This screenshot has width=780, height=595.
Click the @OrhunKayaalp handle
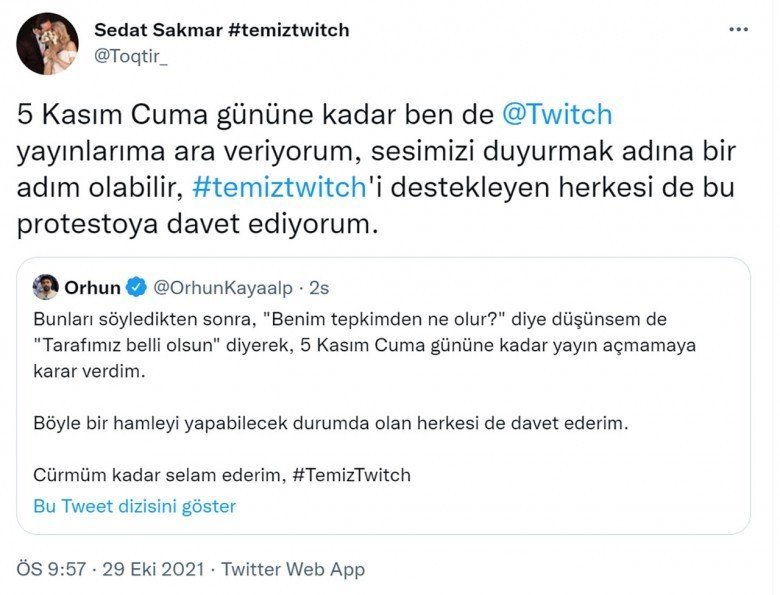click(223, 288)
